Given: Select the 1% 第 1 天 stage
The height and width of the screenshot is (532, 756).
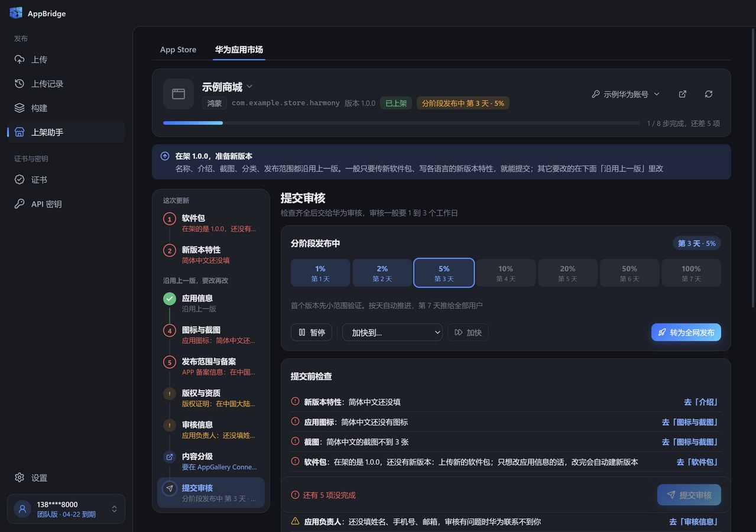Looking at the screenshot, I should [x=320, y=273].
